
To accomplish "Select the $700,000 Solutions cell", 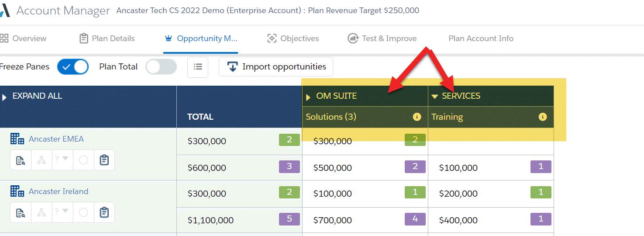I will point(365,220).
